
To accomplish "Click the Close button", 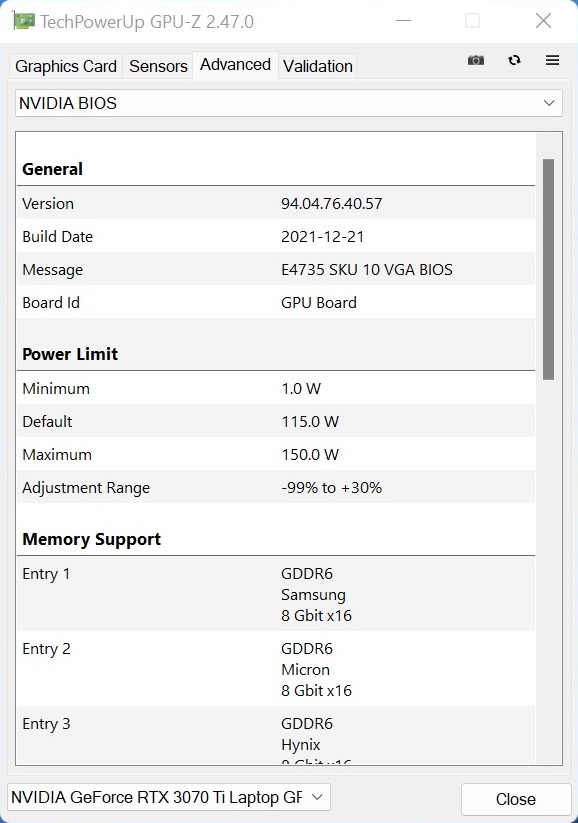I will pos(516,799).
